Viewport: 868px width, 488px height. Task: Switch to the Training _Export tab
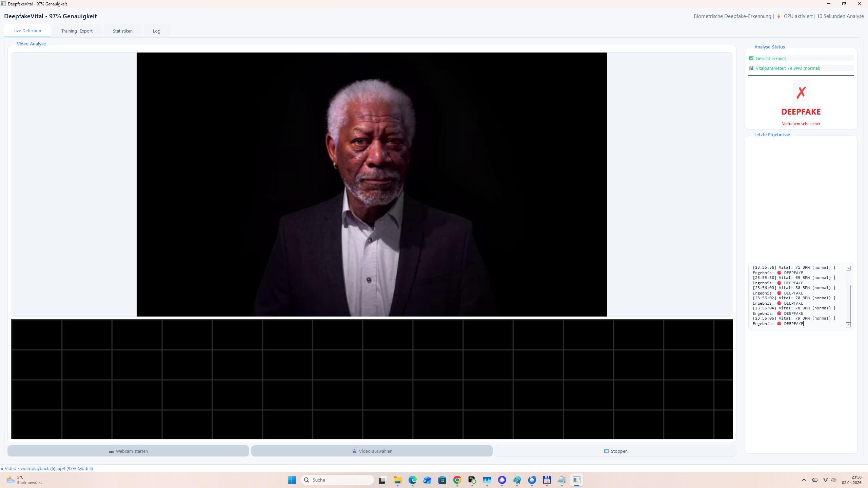pyautogui.click(x=77, y=30)
